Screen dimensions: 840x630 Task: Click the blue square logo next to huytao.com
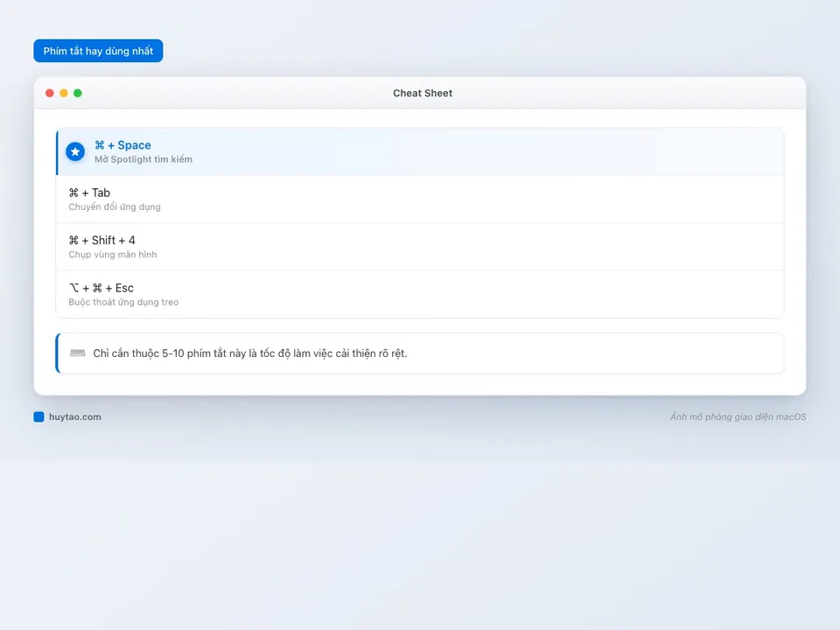pos(38,416)
